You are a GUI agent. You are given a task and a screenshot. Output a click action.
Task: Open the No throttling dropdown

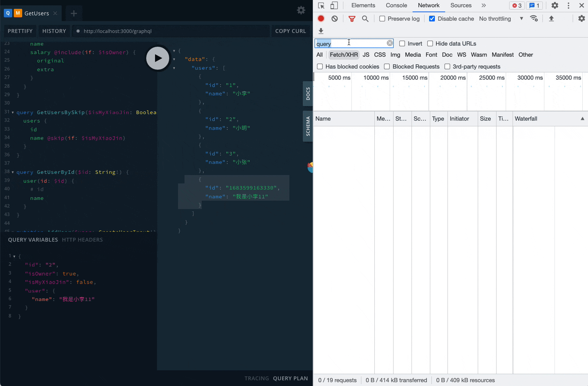(x=501, y=19)
